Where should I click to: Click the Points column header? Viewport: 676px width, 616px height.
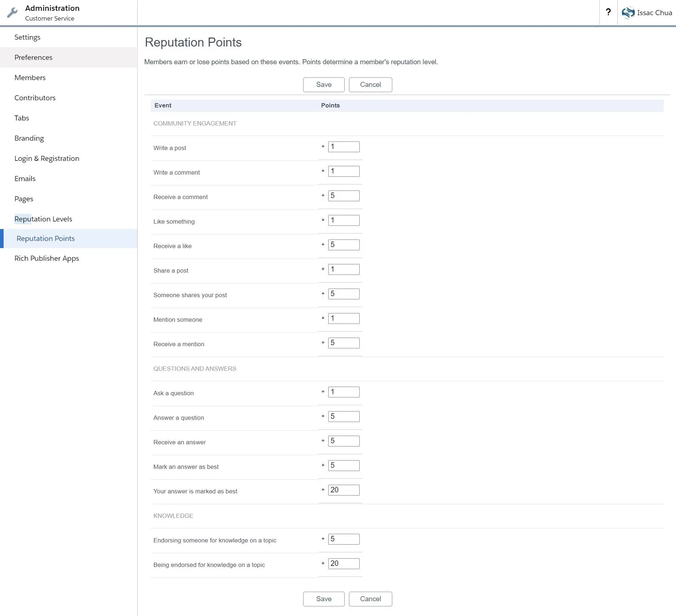click(x=330, y=105)
